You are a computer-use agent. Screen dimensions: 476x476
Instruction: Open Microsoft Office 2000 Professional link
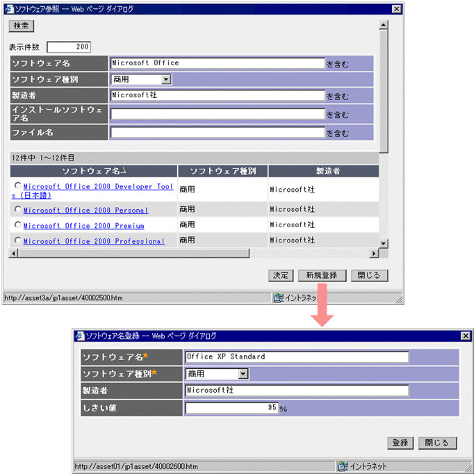tap(94, 241)
